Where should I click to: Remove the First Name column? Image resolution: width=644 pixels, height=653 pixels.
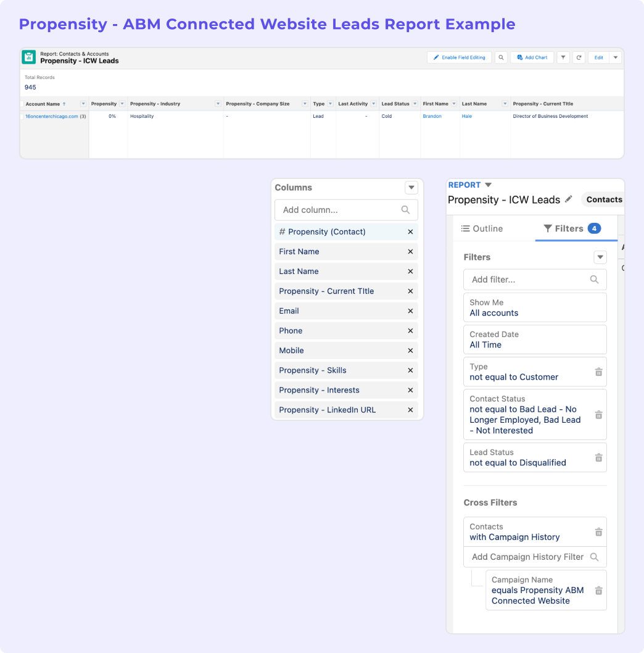(x=410, y=252)
